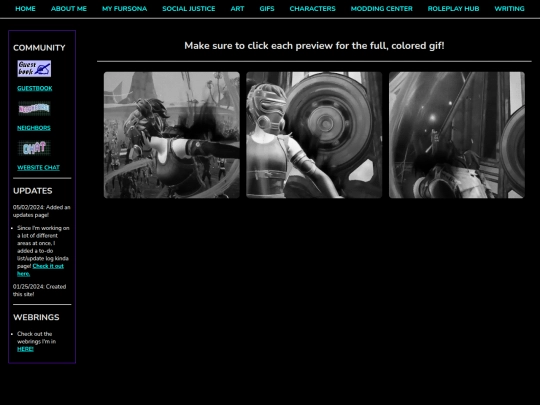The image size is (540, 405).
Task: Open the WEBSITE CHAT link
Action: pyautogui.click(x=38, y=168)
